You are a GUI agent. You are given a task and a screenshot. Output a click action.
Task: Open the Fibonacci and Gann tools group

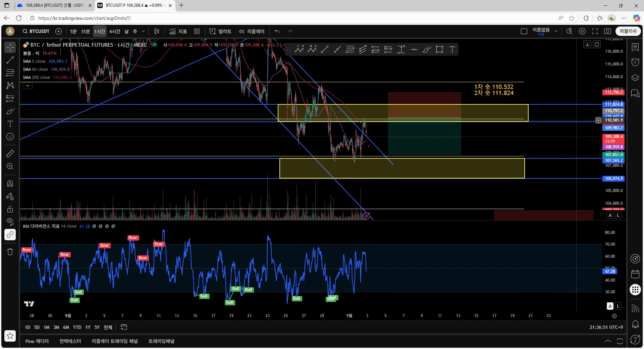coord(10,72)
